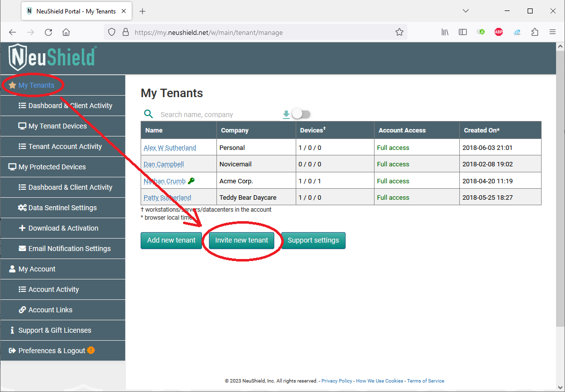
Task: Click the green download export icon
Action: pos(286,115)
